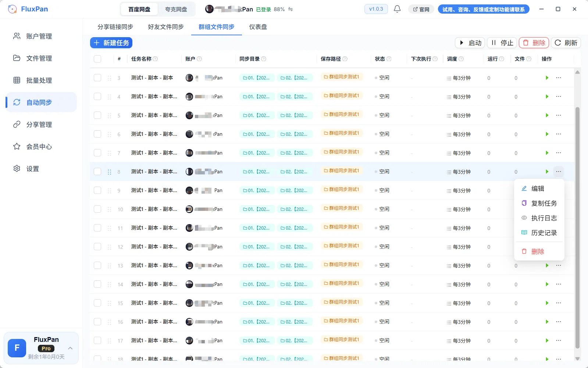This screenshot has width=588, height=368.
Task: Click the scrollbar up arrow in task table
Action: pos(577,72)
